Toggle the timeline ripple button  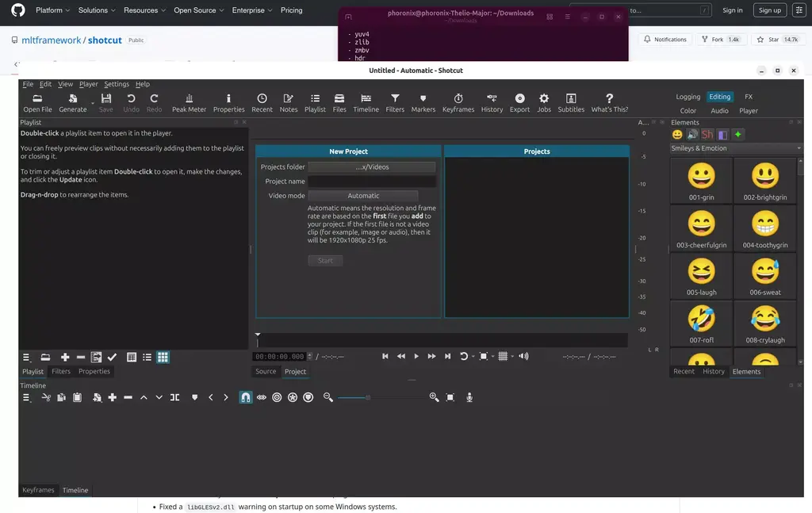point(277,397)
